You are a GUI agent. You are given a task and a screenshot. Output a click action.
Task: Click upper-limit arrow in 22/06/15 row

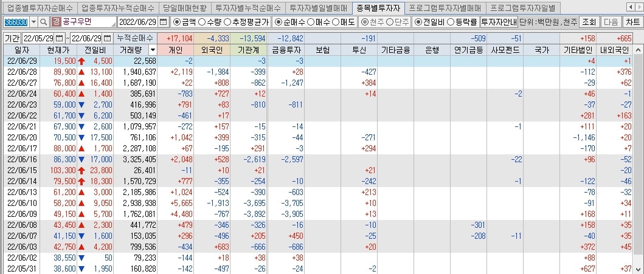pos(81,170)
